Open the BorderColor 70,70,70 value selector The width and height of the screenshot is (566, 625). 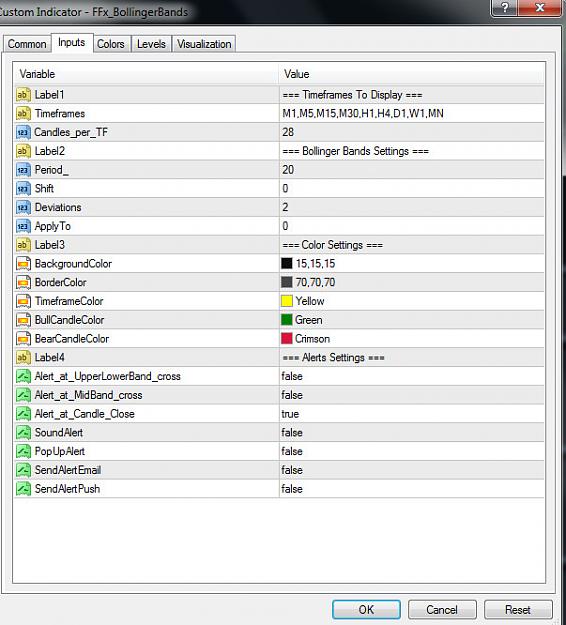tap(412, 282)
